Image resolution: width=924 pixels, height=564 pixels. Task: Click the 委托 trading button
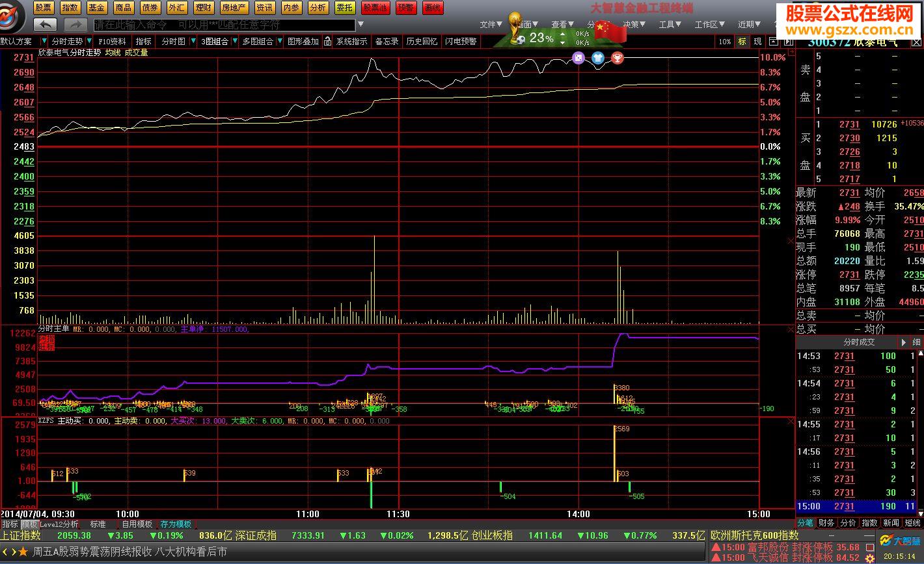[x=345, y=8]
